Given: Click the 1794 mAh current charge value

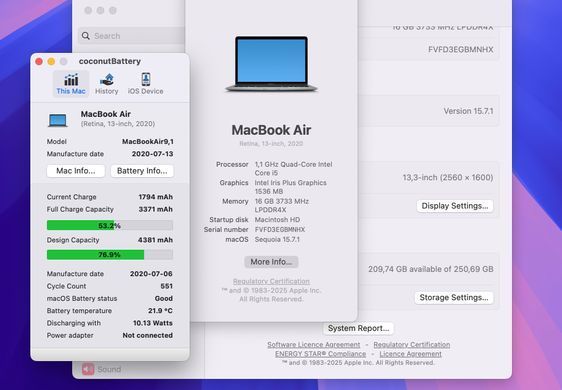Looking at the screenshot, I should click(x=156, y=197).
